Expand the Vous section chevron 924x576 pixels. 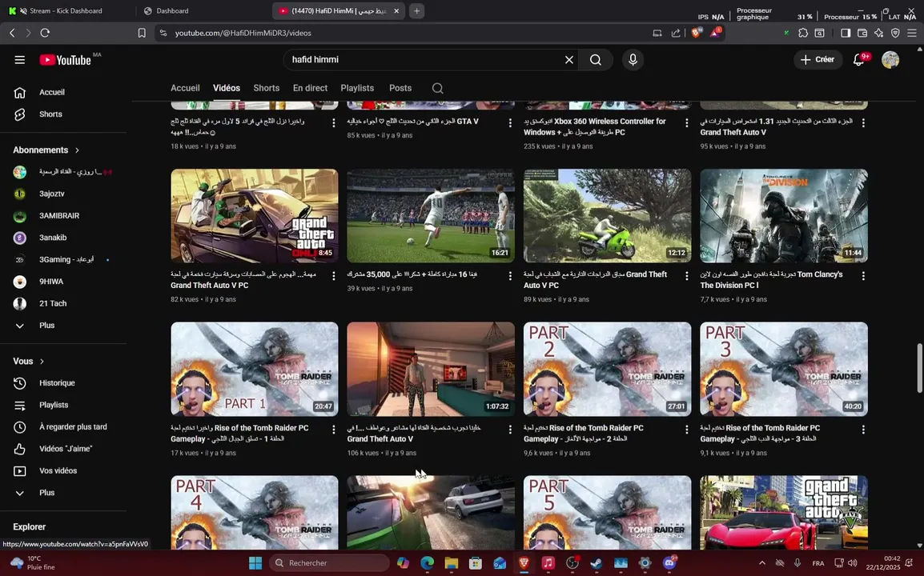[x=42, y=362]
